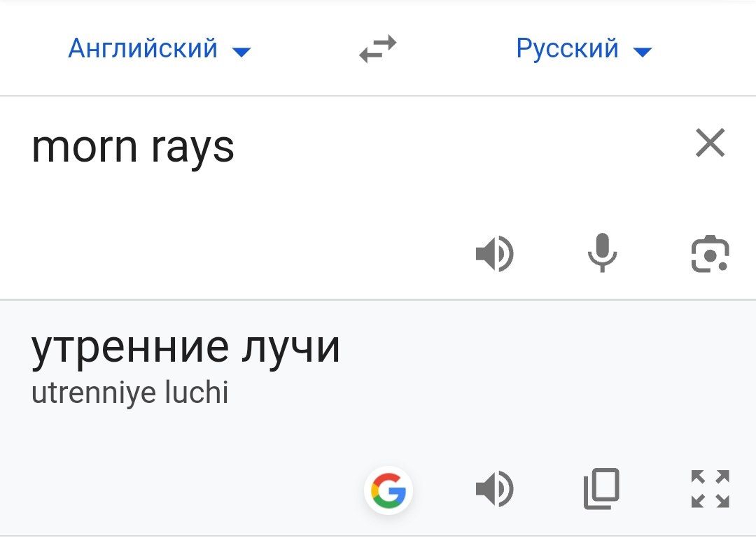Select the translated word 'лучи'

290,348
